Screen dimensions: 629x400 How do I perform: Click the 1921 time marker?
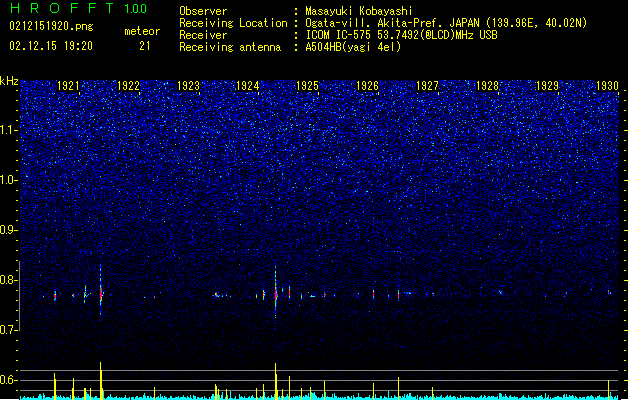pyautogui.click(x=68, y=86)
